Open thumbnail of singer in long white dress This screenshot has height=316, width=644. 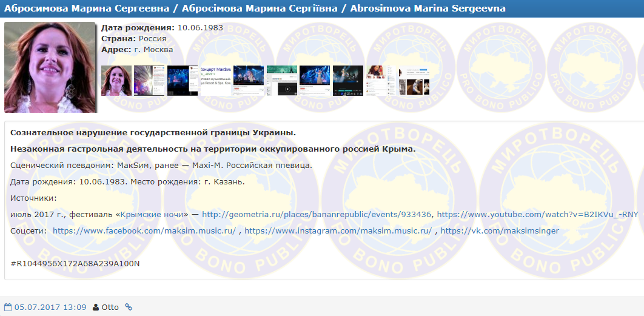[x=315, y=81]
